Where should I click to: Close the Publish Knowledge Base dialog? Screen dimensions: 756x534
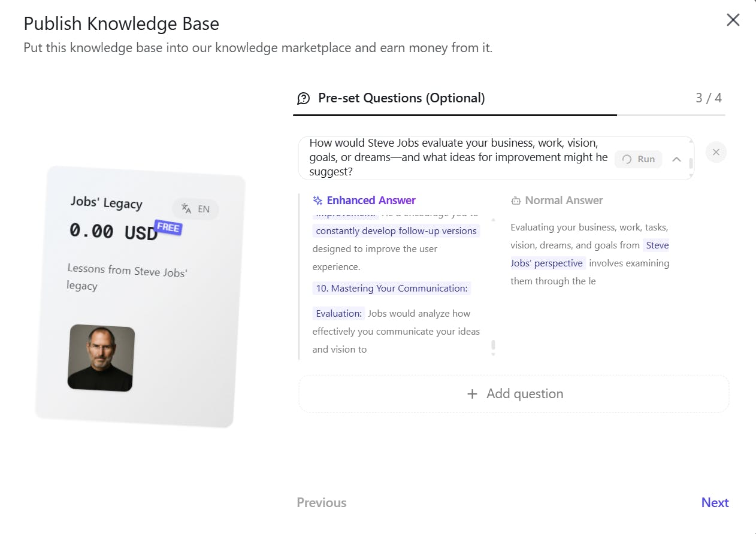pos(733,20)
